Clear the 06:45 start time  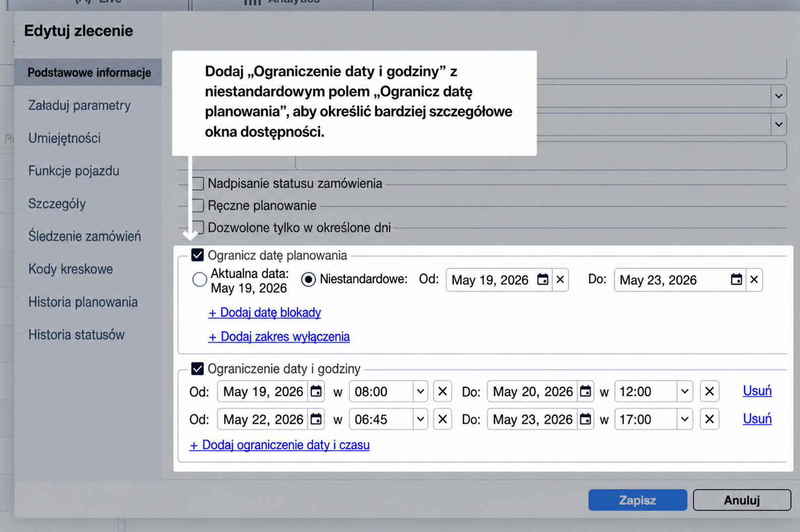click(x=442, y=419)
